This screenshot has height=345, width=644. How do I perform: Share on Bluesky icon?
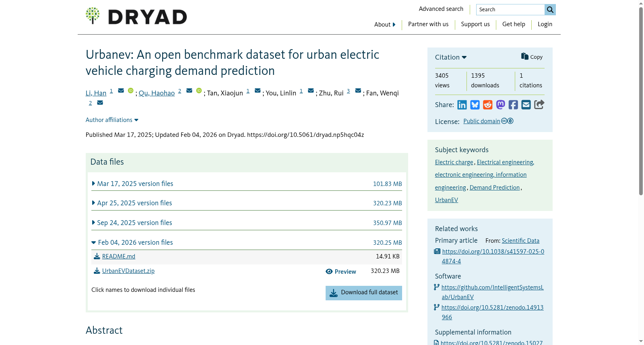click(475, 105)
